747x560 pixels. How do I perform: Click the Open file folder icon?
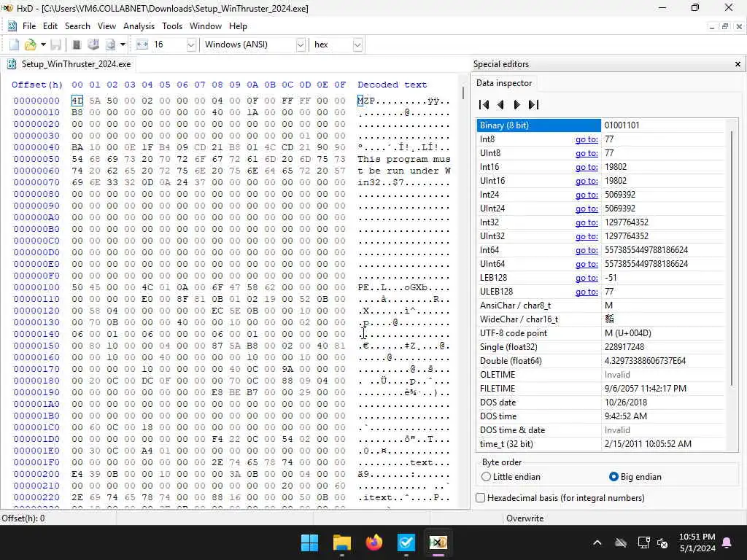click(x=31, y=44)
